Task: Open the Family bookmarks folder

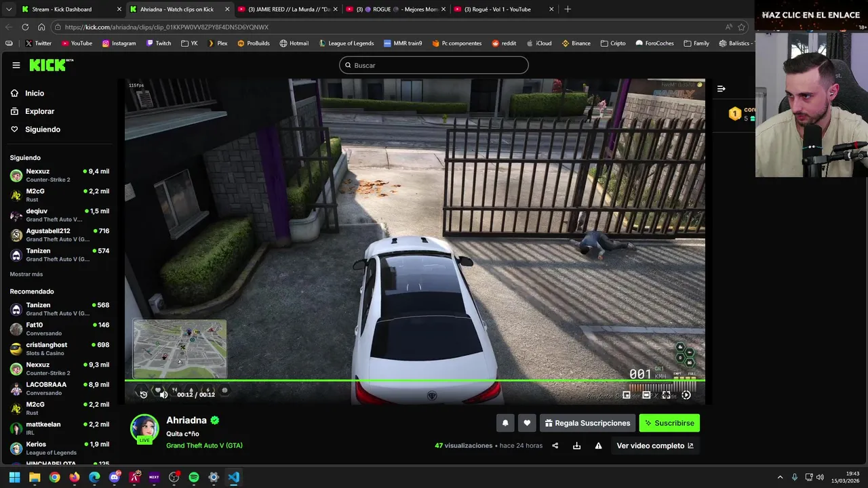Action: pos(696,43)
